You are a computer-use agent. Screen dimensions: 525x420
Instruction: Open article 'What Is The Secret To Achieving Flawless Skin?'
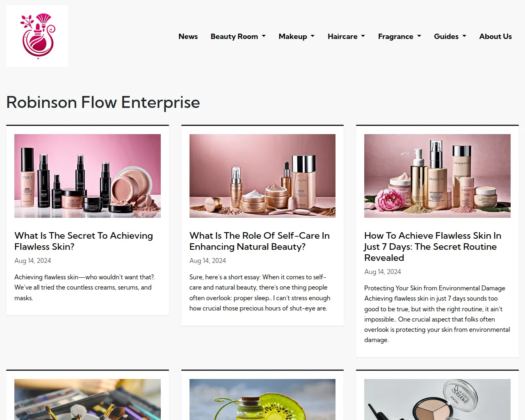pos(84,241)
